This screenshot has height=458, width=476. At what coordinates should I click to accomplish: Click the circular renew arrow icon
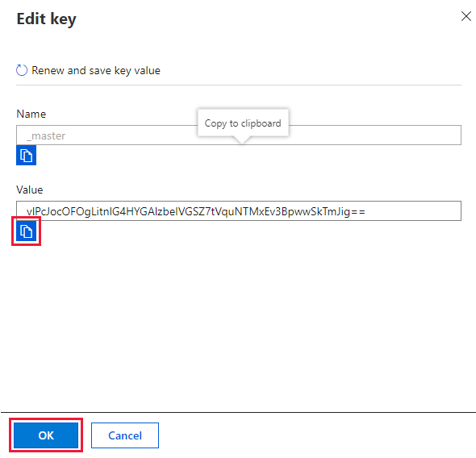coord(22,70)
